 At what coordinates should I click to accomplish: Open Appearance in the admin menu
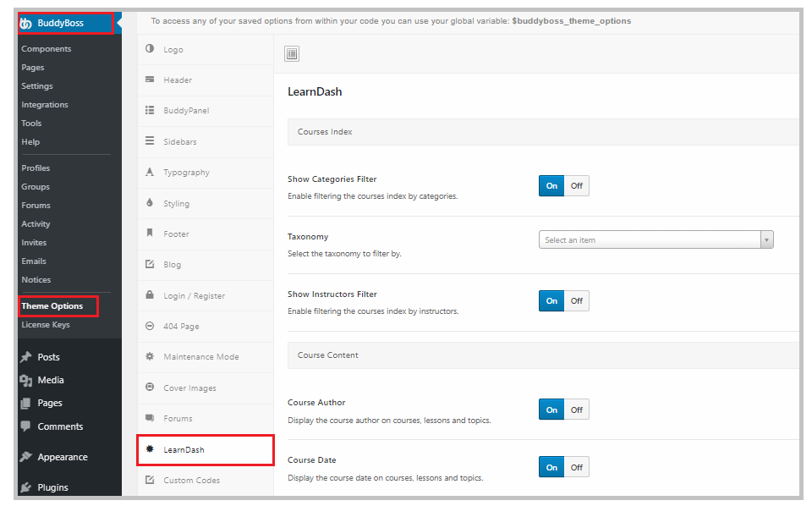pos(62,457)
